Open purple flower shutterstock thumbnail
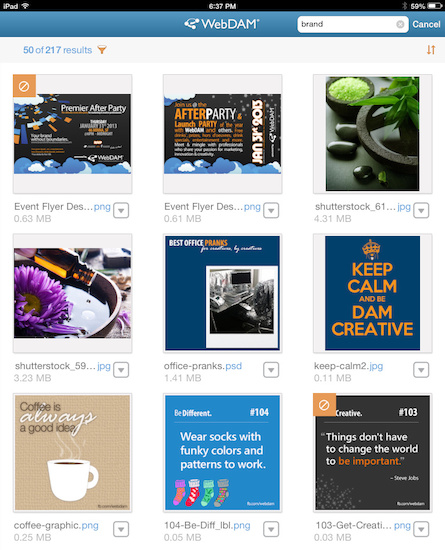 point(73,293)
